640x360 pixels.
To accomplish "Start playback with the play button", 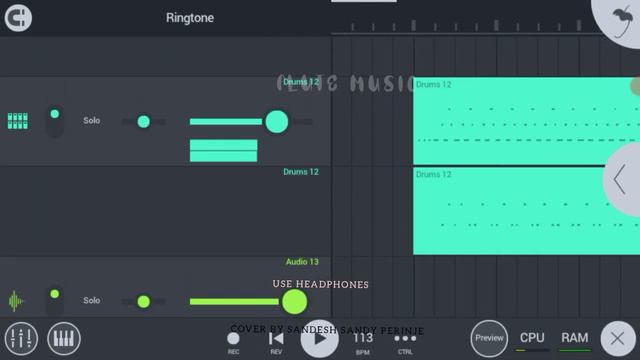I will tap(320, 339).
